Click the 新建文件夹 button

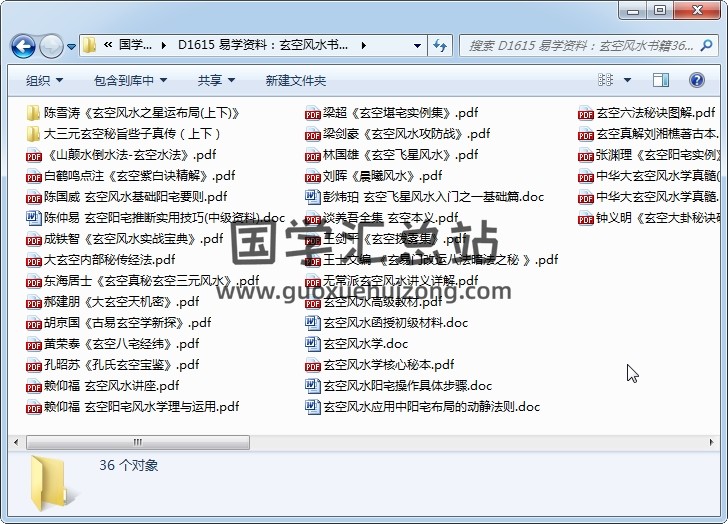click(x=296, y=80)
